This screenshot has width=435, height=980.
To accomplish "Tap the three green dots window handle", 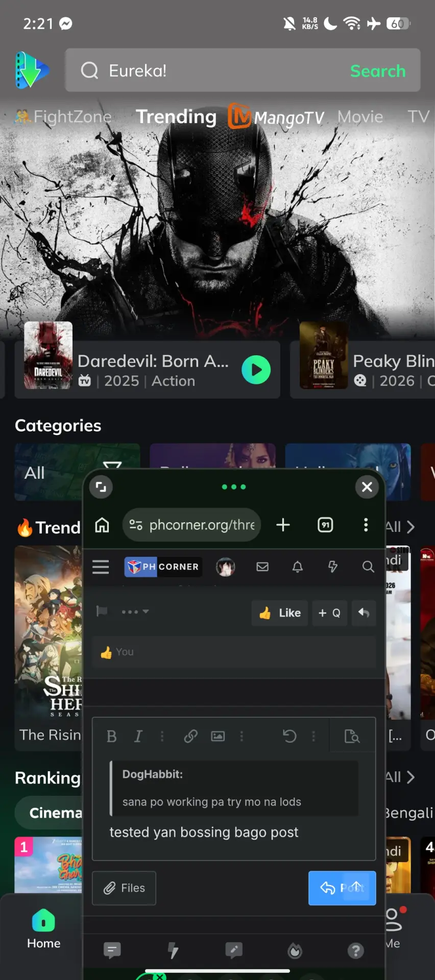I will [234, 487].
